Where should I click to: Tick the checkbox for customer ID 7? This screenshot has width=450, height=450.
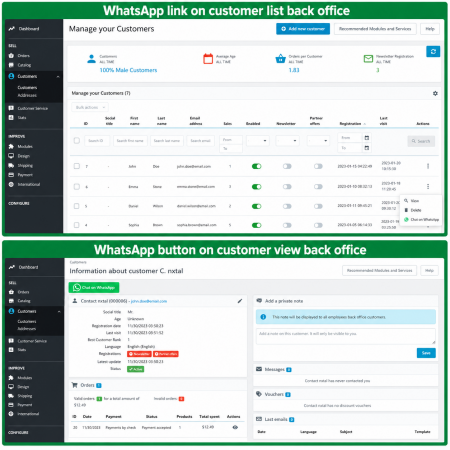(77, 166)
